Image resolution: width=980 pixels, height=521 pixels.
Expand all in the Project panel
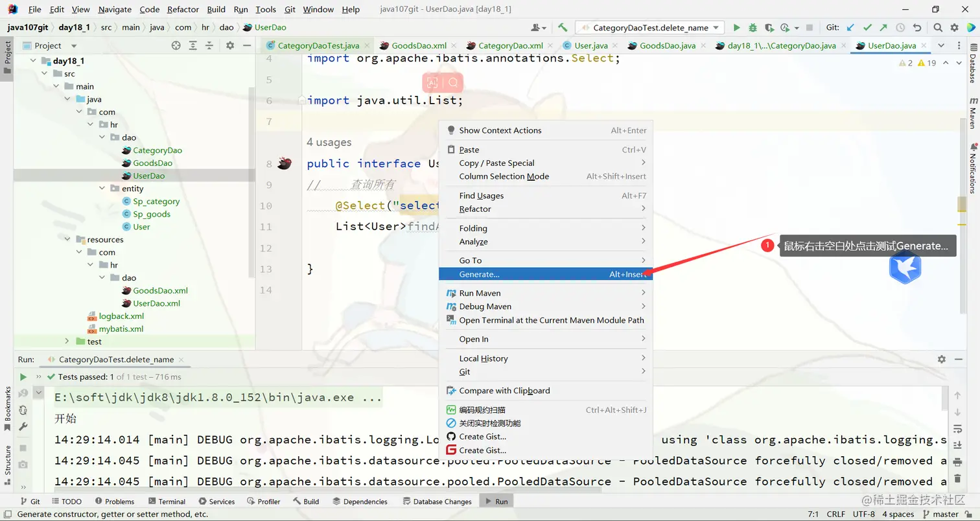(x=193, y=45)
